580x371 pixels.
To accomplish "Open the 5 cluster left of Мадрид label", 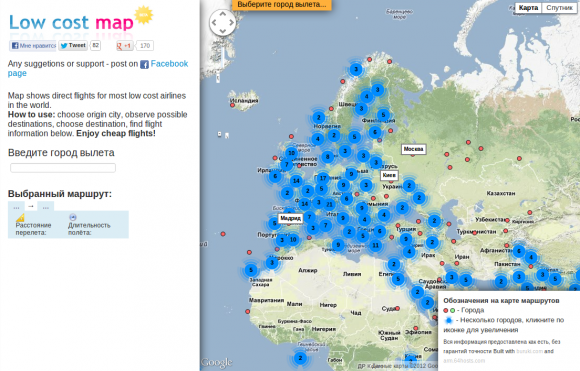I will tap(274, 223).
